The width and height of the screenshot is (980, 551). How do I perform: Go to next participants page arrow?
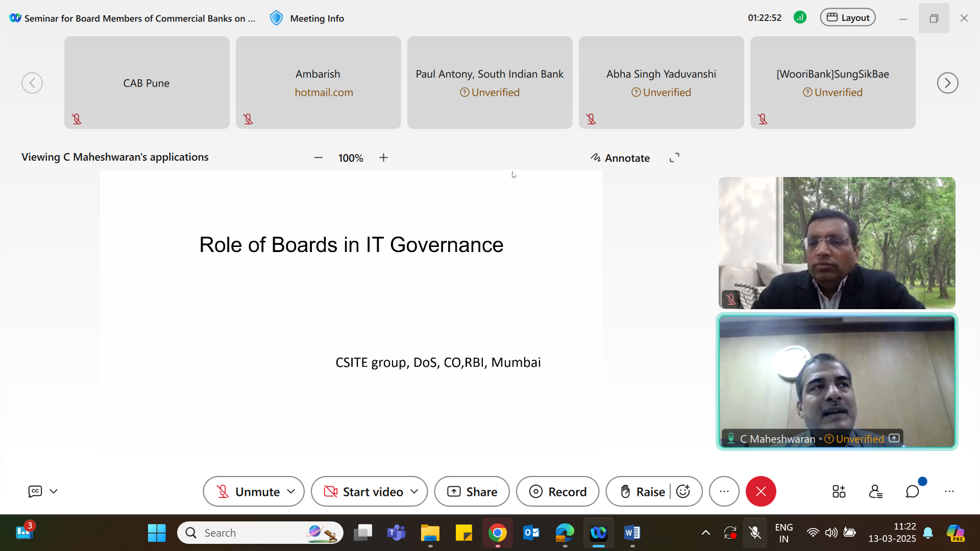pyautogui.click(x=947, y=83)
